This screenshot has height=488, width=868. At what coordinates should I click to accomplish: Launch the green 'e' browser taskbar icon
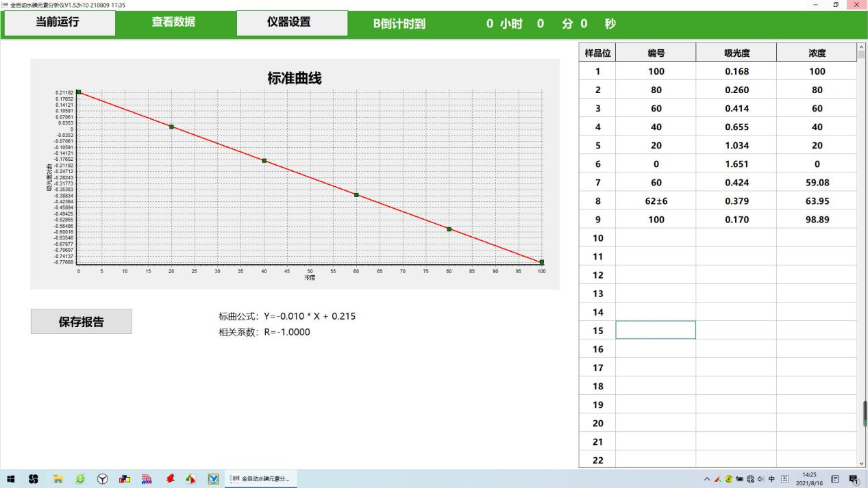[80, 478]
